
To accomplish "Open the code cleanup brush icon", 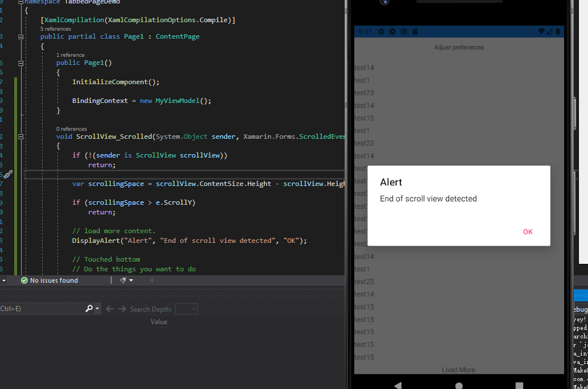I will tap(123, 280).
